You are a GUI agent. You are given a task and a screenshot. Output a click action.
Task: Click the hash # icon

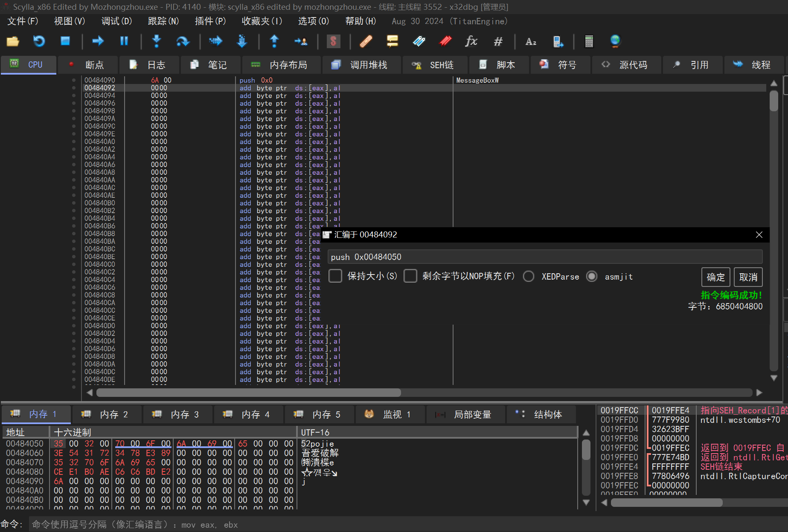pyautogui.click(x=498, y=41)
